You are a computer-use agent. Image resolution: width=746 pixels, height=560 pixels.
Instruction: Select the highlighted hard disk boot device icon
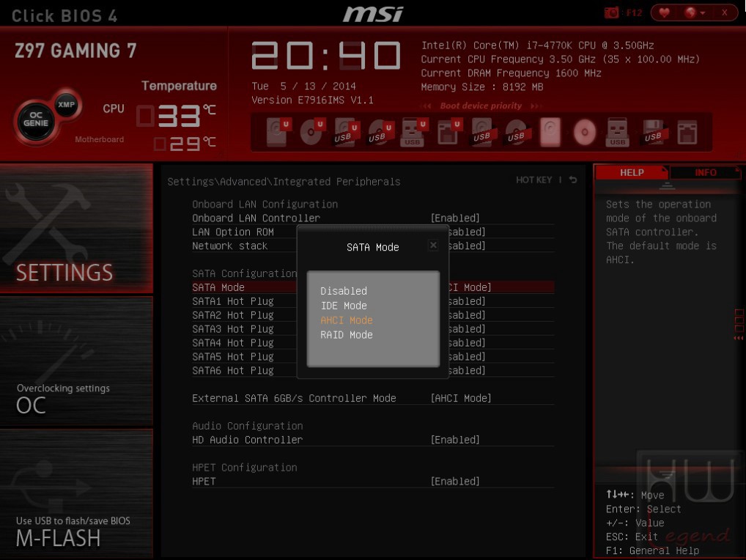click(550, 131)
